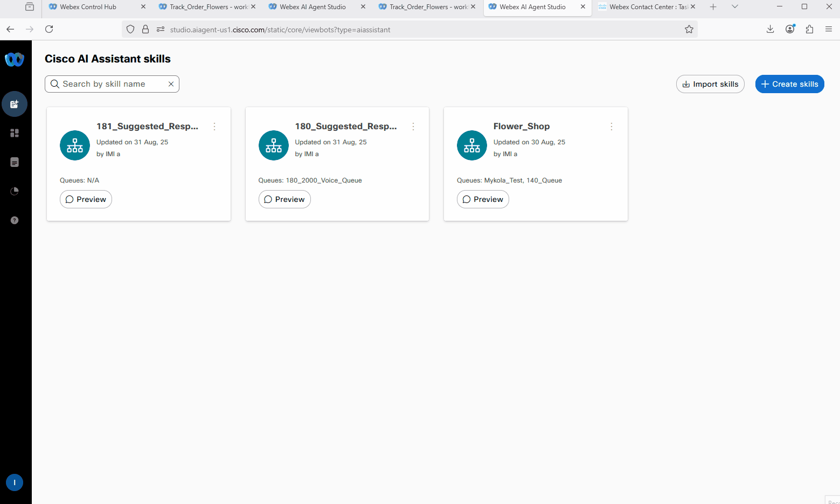Open the analytics pie chart sidebar icon

pyautogui.click(x=15, y=191)
